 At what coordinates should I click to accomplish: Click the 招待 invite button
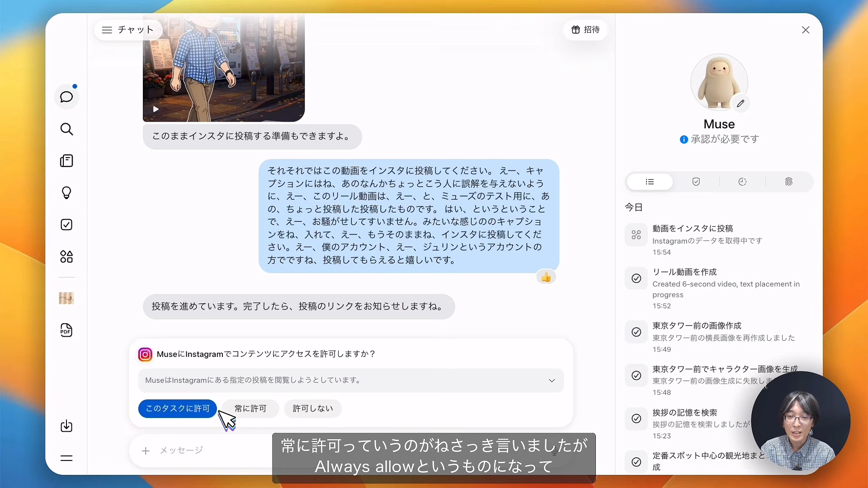(x=585, y=30)
